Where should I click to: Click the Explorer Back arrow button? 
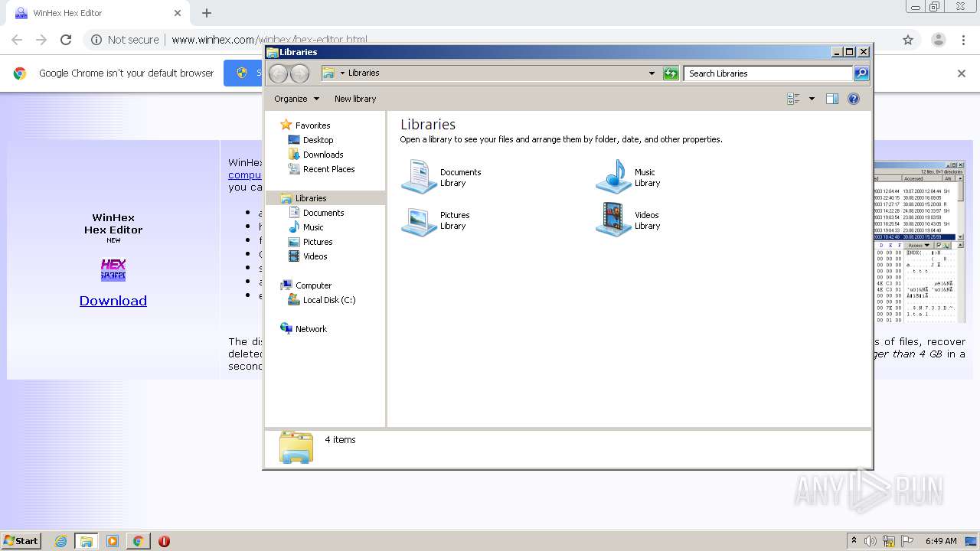click(x=279, y=73)
